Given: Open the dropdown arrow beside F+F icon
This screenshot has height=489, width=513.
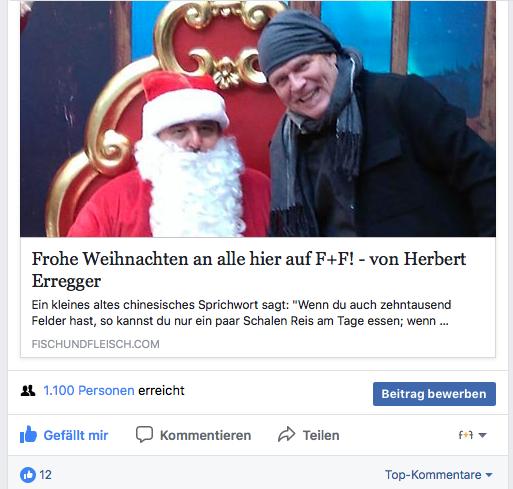Looking at the screenshot, I should point(482,435).
